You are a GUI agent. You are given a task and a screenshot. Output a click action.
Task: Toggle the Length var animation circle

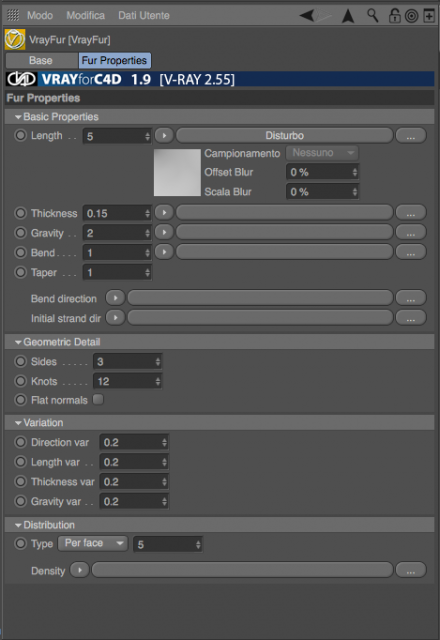click(x=20, y=461)
